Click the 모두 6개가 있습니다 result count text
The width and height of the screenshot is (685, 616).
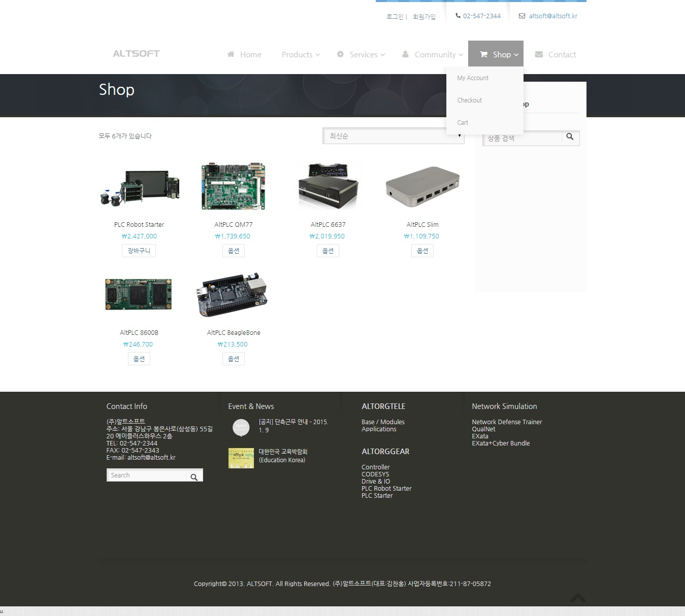click(125, 136)
